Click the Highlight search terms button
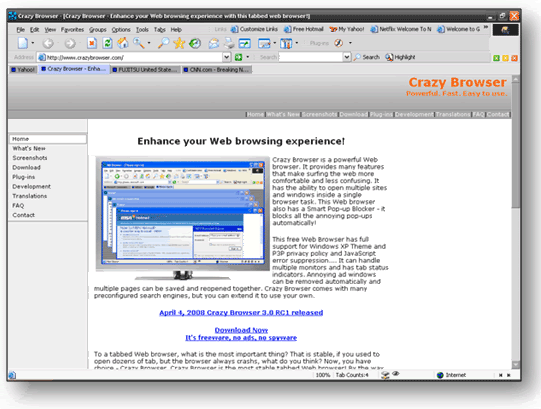The height and width of the screenshot is (409, 541). [400, 57]
